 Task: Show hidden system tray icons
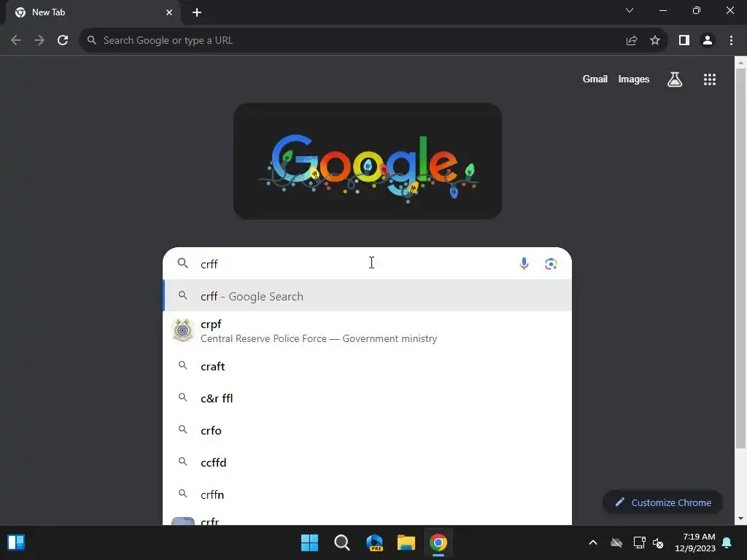pyautogui.click(x=593, y=542)
